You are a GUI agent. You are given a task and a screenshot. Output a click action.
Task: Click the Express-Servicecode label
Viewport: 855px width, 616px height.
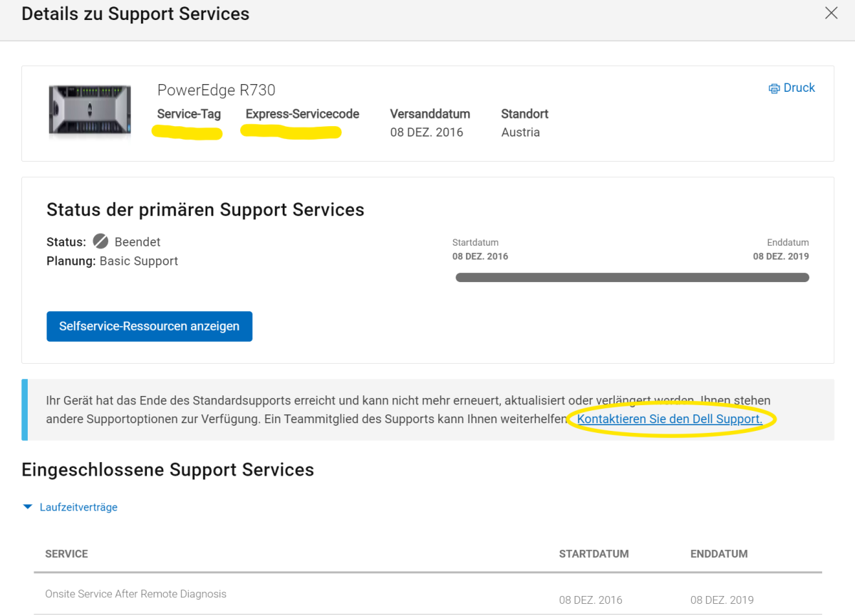(x=303, y=114)
